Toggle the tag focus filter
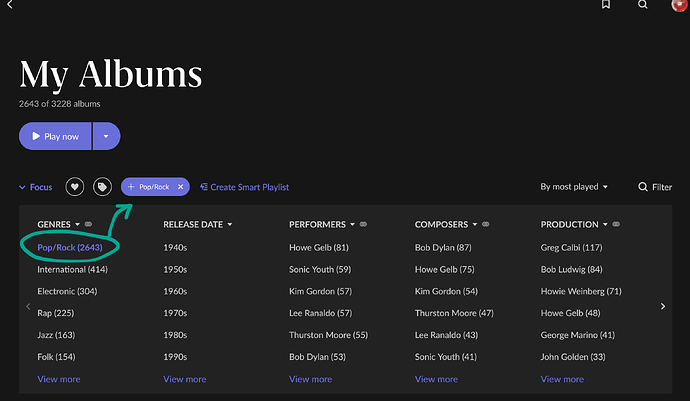 coord(103,187)
